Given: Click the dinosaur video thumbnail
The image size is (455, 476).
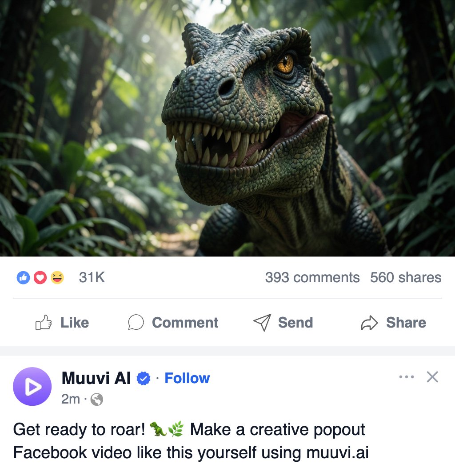Looking at the screenshot, I should (227, 129).
